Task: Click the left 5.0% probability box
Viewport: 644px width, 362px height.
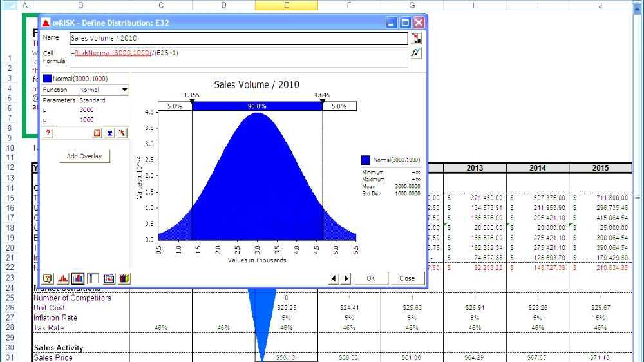Action: (x=175, y=106)
